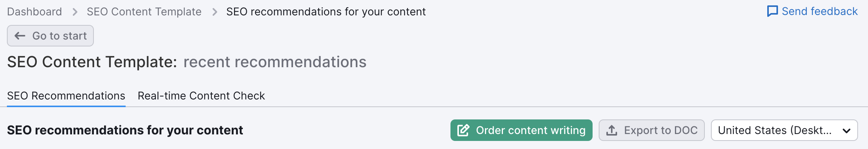Open the United States (Deskt... location dropdown
Viewport: 868px width, 149px height.
(784, 130)
